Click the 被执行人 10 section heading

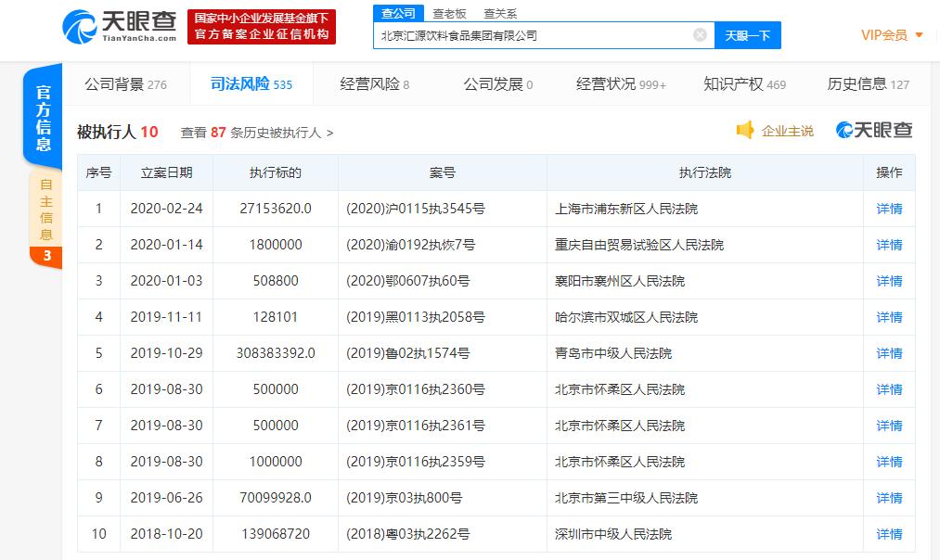coord(118,132)
